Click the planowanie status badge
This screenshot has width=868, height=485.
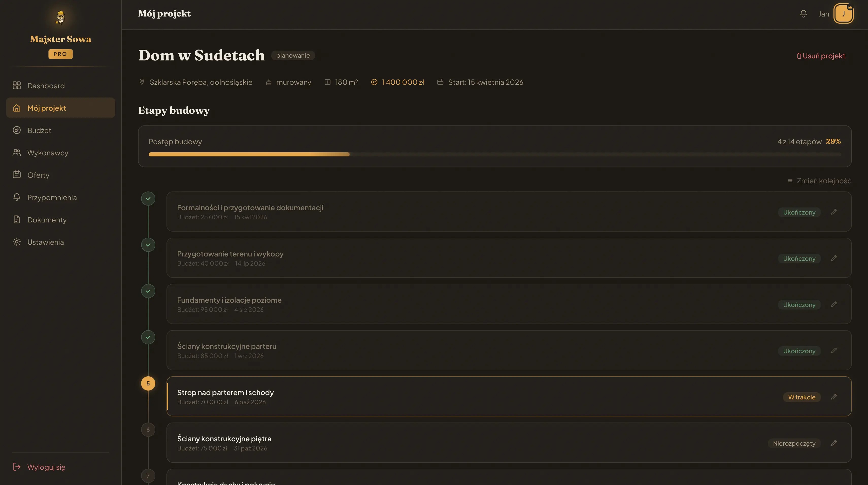click(293, 55)
